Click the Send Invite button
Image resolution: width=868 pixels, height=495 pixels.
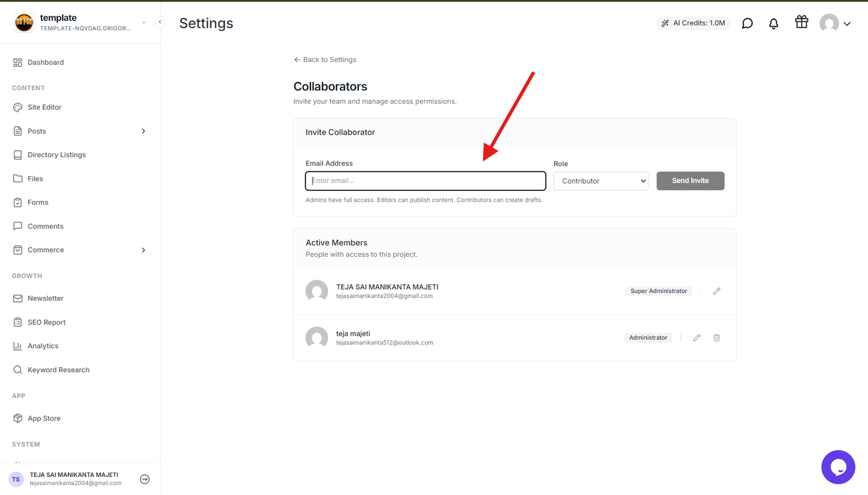pyautogui.click(x=691, y=181)
